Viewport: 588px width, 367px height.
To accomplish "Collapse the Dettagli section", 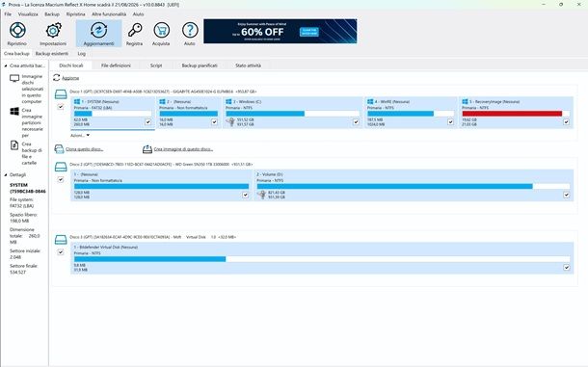I will (x=6, y=175).
